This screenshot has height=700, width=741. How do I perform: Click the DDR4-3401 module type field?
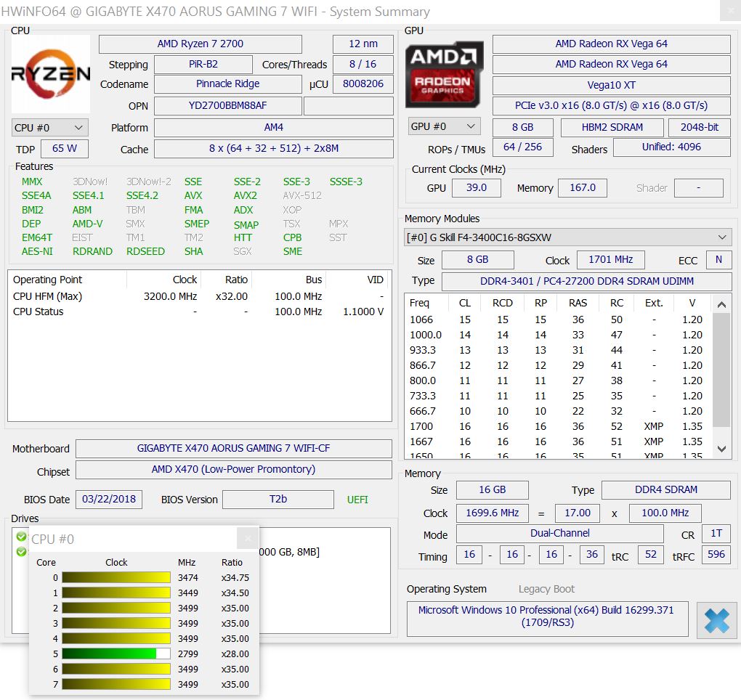tap(586, 282)
